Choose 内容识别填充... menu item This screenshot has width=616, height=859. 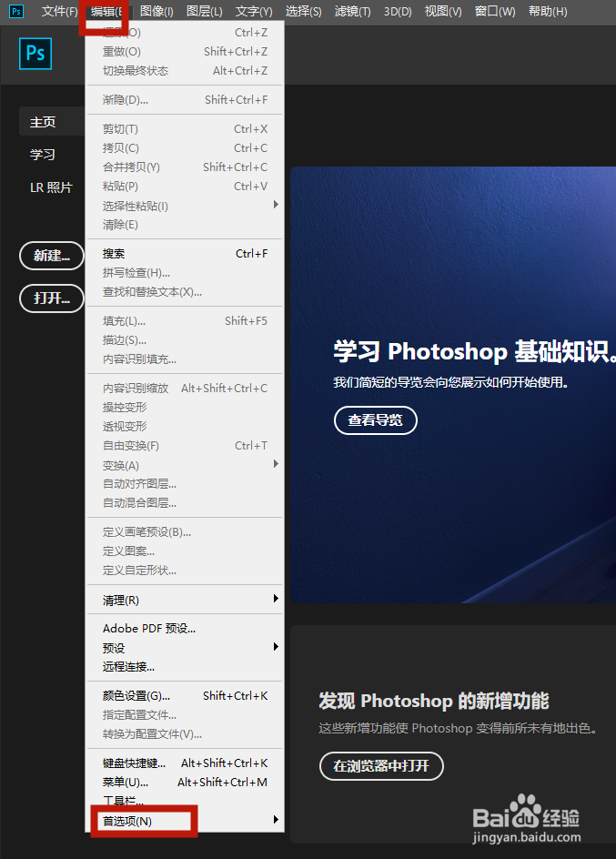(185, 359)
